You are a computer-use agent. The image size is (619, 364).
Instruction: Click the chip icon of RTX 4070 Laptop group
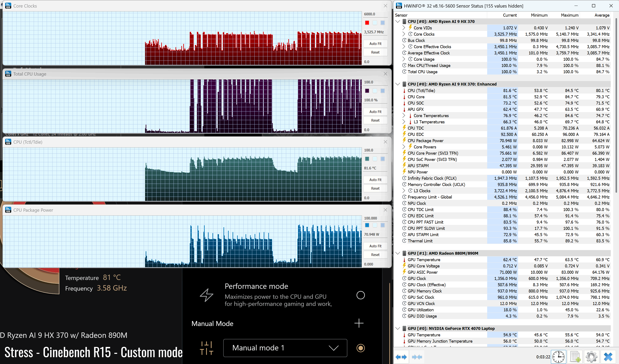pyautogui.click(x=404, y=328)
